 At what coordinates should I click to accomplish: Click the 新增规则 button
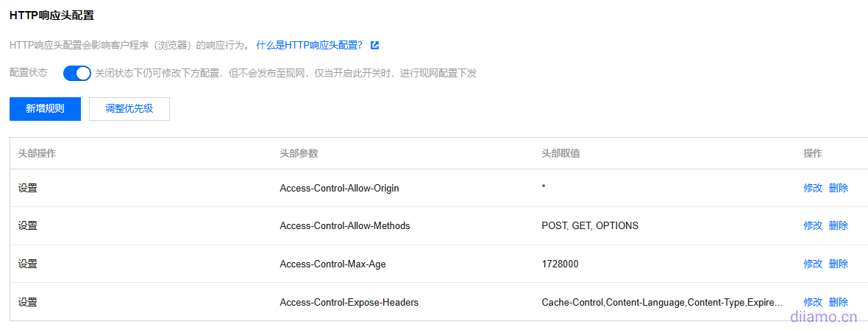(45, 108)
